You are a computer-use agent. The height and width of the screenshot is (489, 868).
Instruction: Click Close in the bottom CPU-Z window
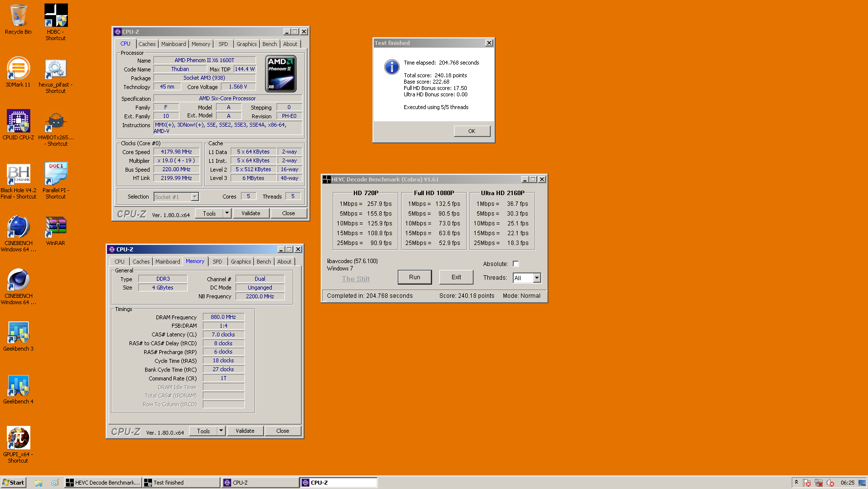coord(282,431)
